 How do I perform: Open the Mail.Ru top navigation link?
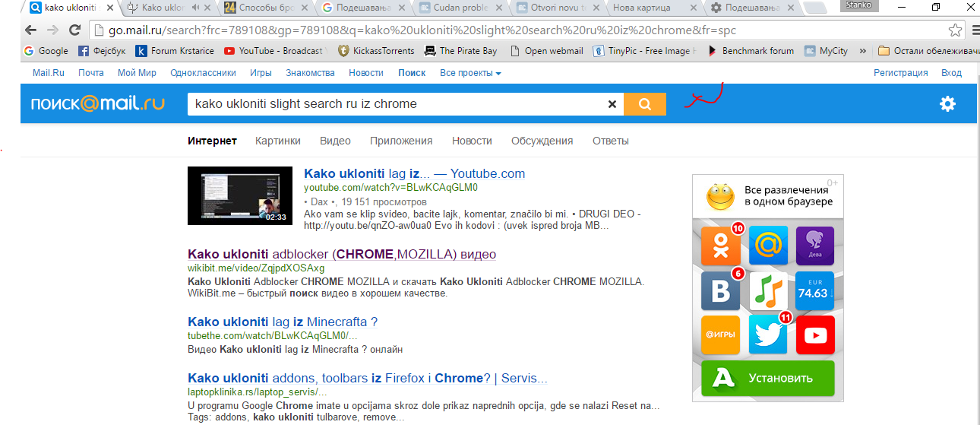click(49, 73)
